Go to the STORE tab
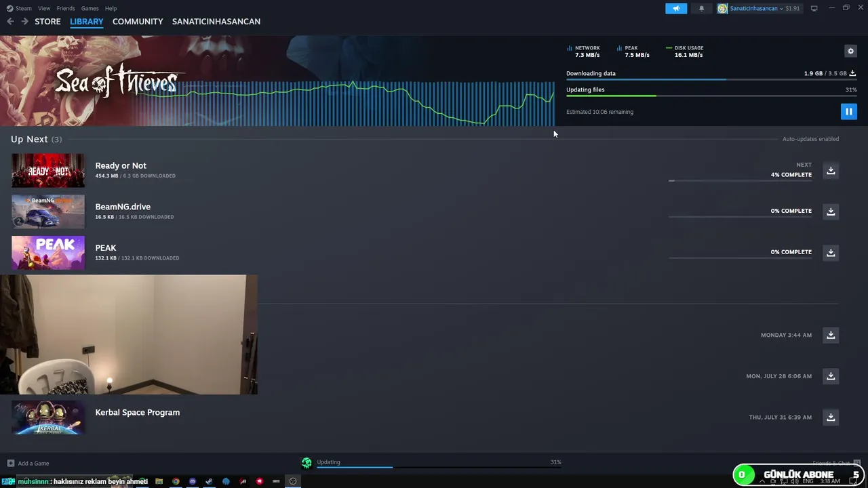The height and width of the screenshot is (488, 868). 47,22
